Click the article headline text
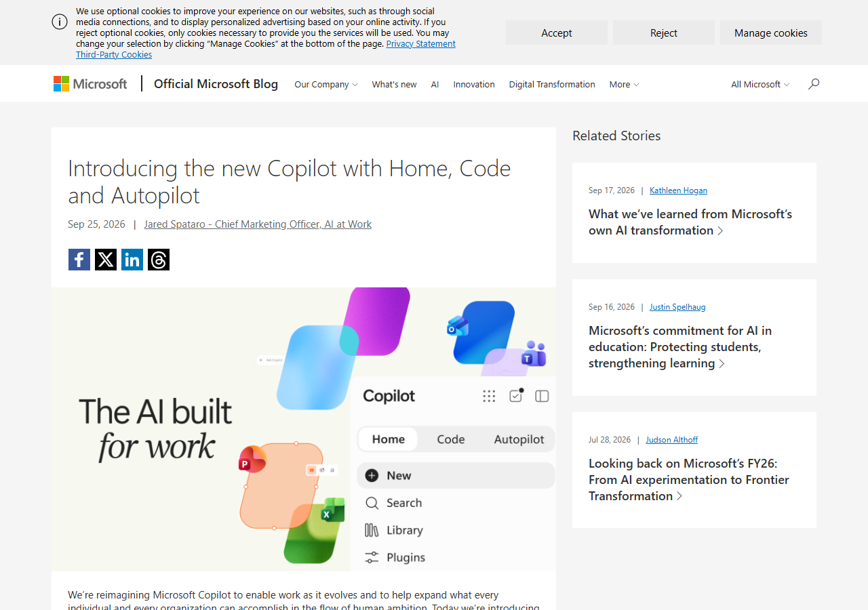Screen dimensions: 868x610 pyautogui.click(x=290, y=182)
